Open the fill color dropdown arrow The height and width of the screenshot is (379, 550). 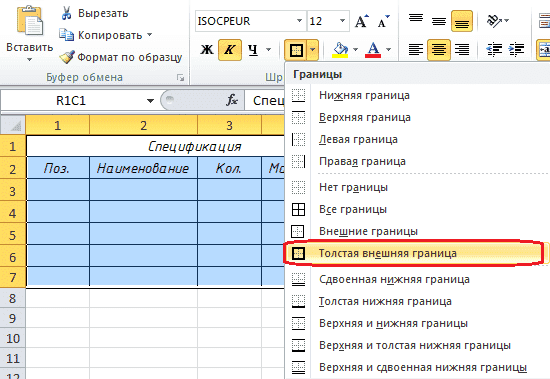[355, 50]
